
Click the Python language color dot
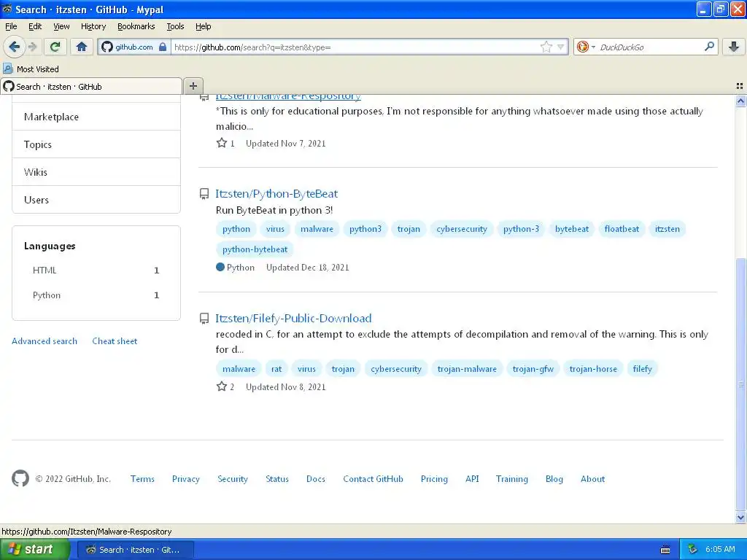click(220, 267)
